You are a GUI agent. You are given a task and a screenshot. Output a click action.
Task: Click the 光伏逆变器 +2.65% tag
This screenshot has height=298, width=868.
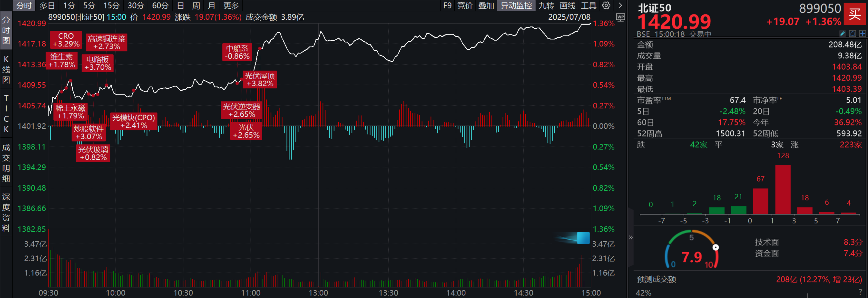click(242, 111)
